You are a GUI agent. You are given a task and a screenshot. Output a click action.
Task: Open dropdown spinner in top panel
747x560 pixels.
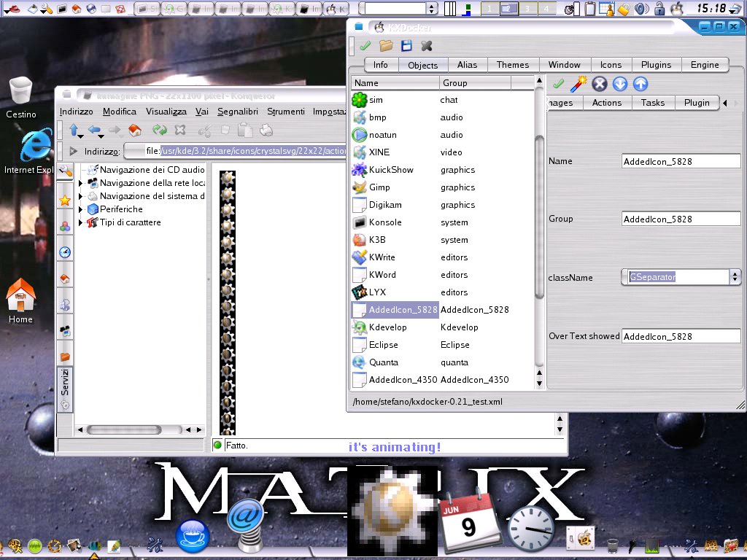coord(432,9)
